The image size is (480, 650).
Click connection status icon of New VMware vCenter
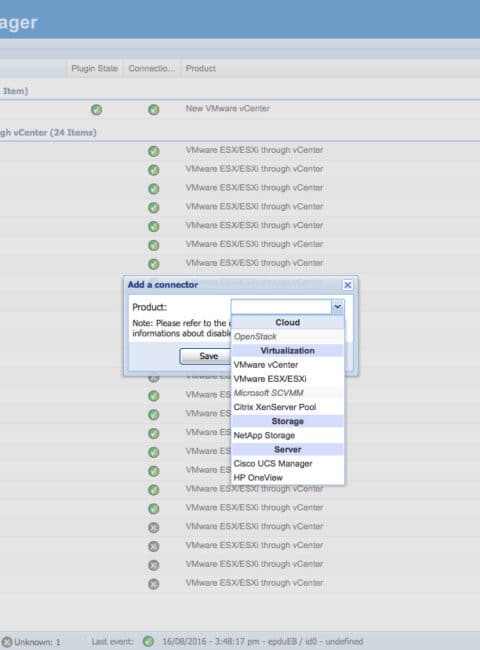click(154, 110)
